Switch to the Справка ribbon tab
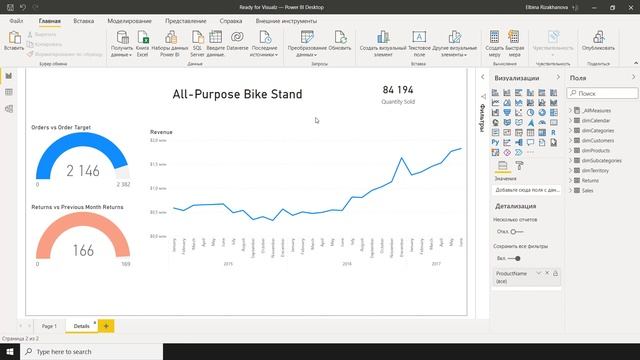Screen dimensions: 640x360 231,21
